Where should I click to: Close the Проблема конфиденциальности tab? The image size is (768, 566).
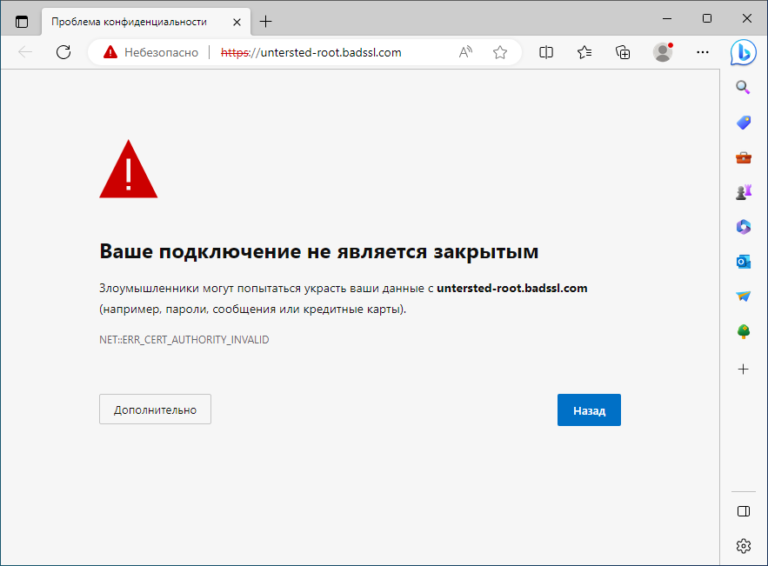point(237,22)
